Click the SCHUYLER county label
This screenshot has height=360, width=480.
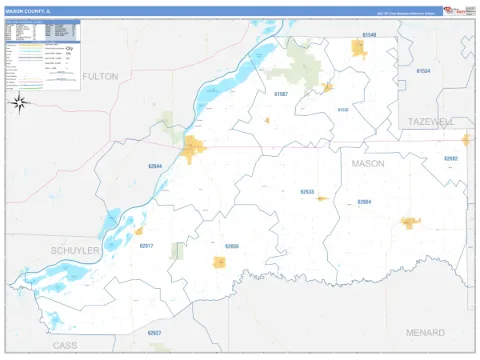(75, 251)
